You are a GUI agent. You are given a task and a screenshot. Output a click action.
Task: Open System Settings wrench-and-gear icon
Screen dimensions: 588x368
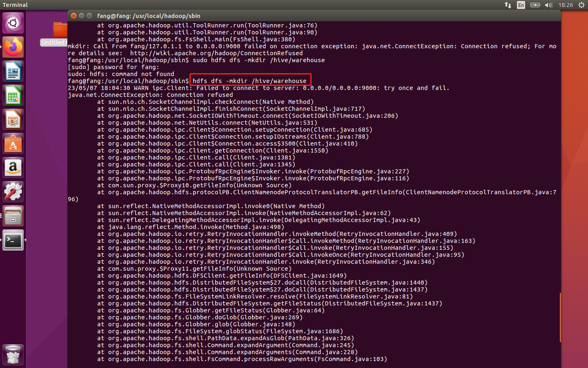(x=13, y=192)
